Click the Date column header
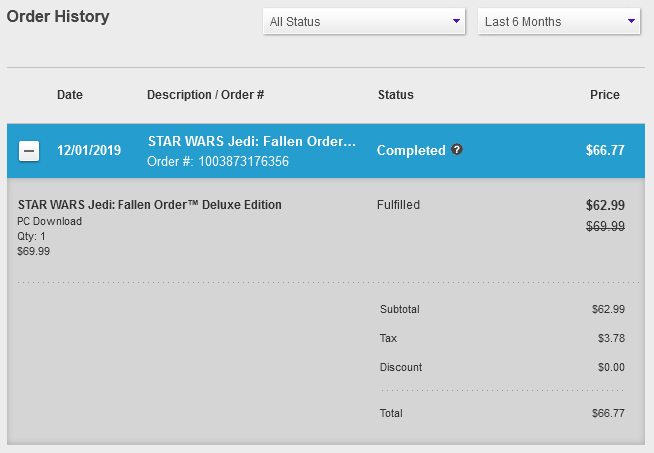654x453 pixels. pos(70,95)
